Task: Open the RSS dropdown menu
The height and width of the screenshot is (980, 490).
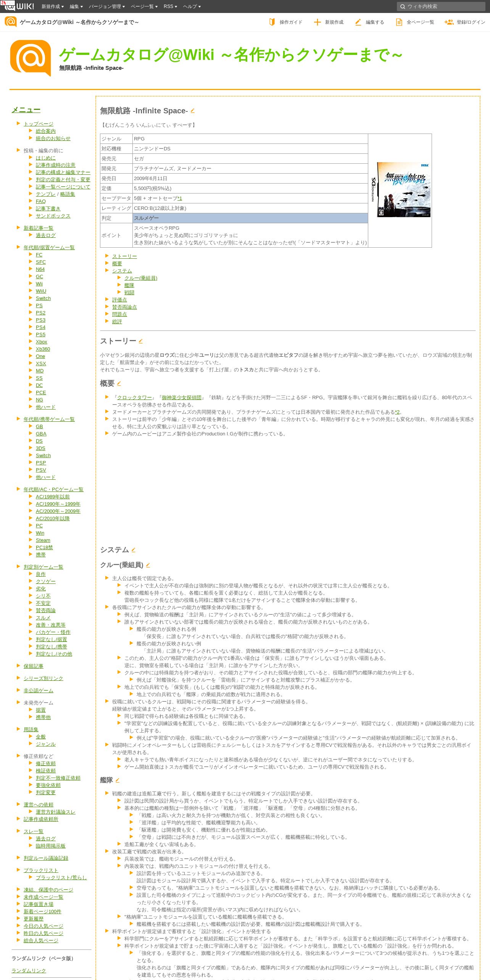Action: [170, 6]
